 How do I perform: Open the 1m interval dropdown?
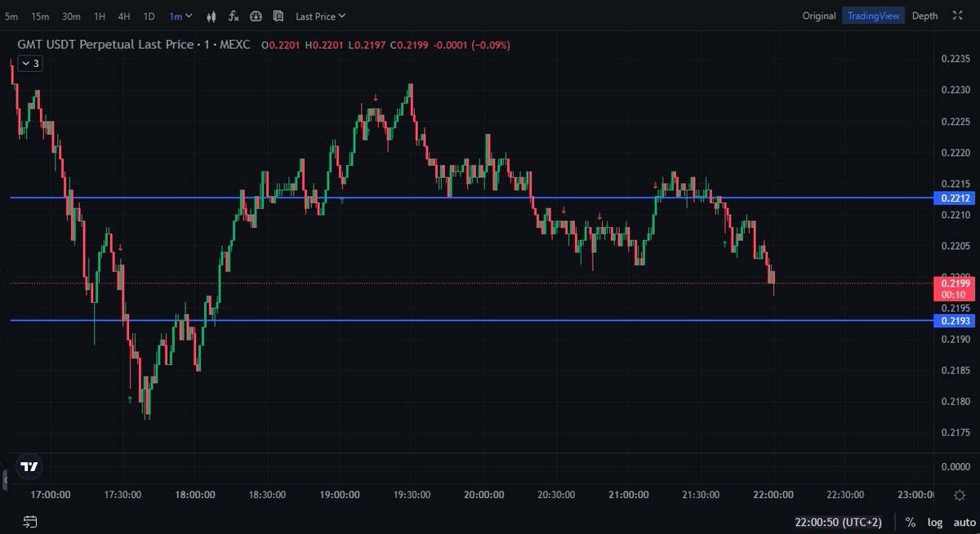(181, 16)
